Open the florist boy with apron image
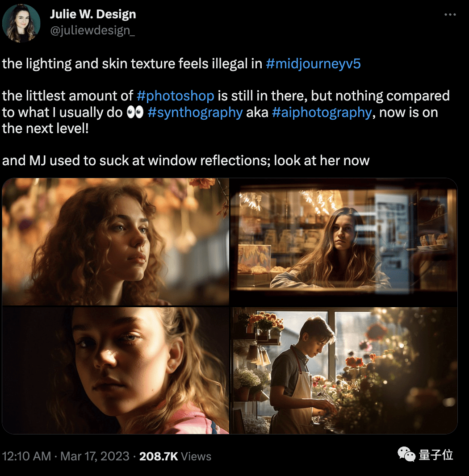This screenshot has height=476, width=469. click(344, 370)
